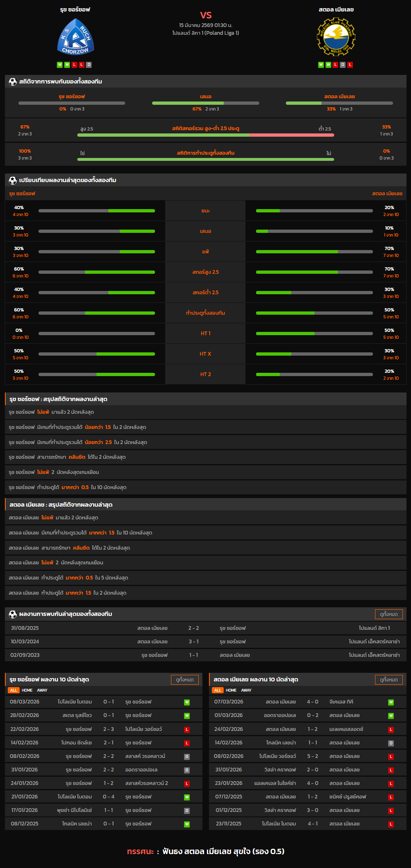
Task: Click the W result badge on the 08/03/2026 match
Action: click(x=187, y=702)
